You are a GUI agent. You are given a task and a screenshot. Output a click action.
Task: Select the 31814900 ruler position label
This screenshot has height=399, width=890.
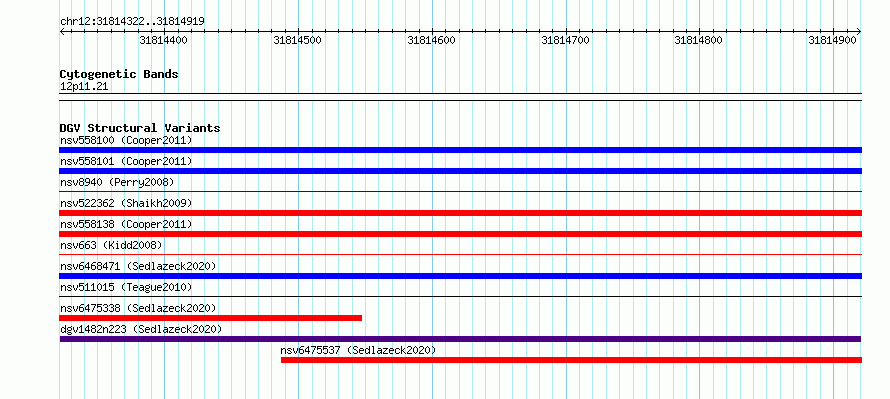833,40
